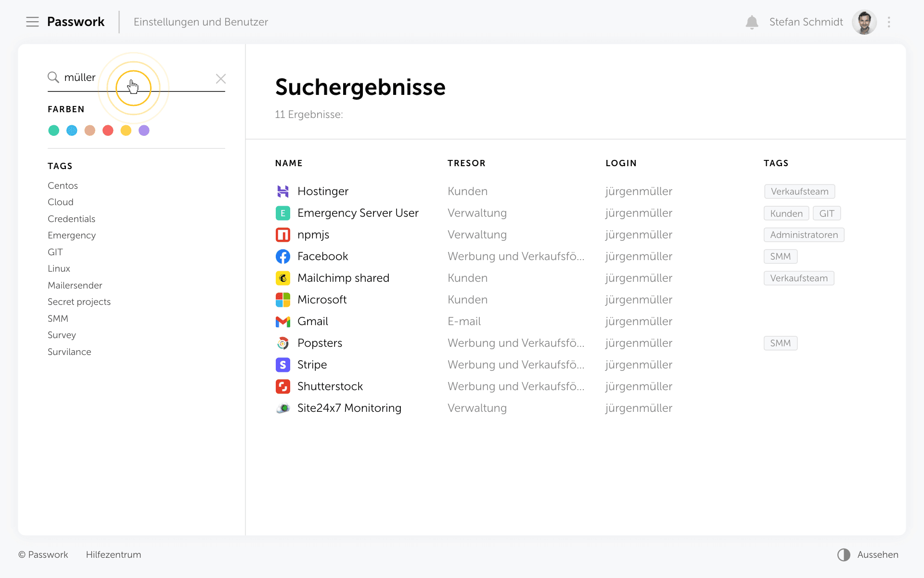Click the npmjs logo icon

click(x=283, y=235)
